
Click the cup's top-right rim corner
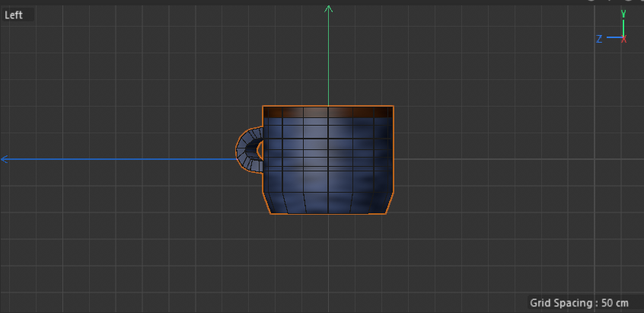(x=393, y=107)
